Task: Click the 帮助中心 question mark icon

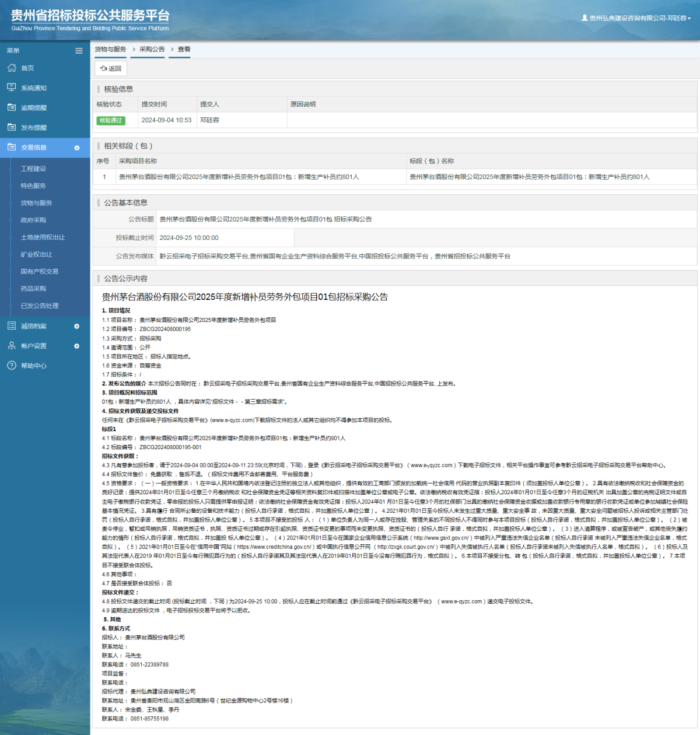Action: (x=12, y=366)
